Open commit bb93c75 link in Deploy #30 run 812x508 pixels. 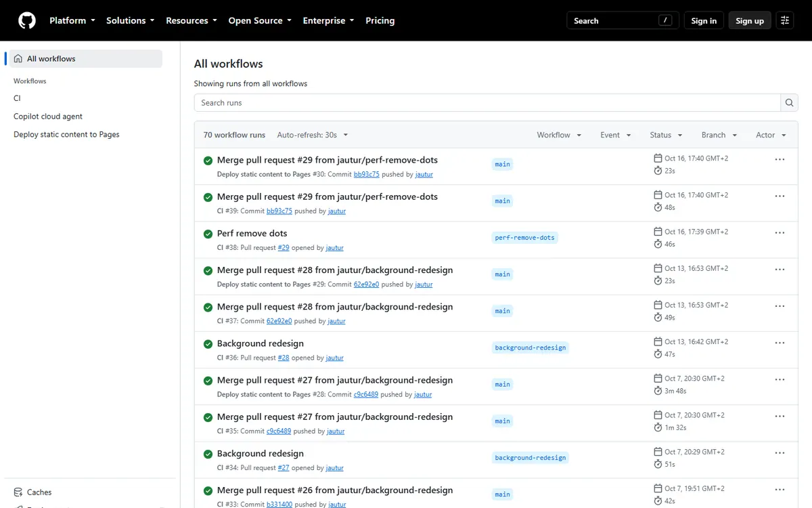point(367,175)
